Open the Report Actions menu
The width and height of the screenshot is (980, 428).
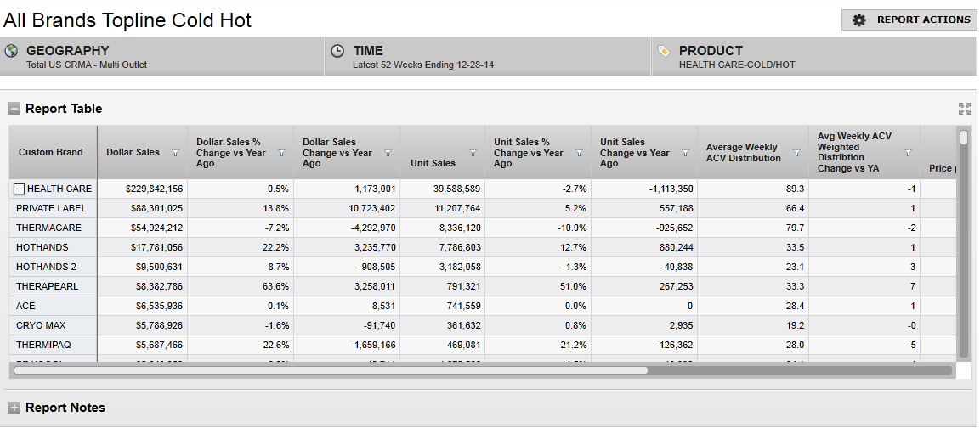[909, 20]
